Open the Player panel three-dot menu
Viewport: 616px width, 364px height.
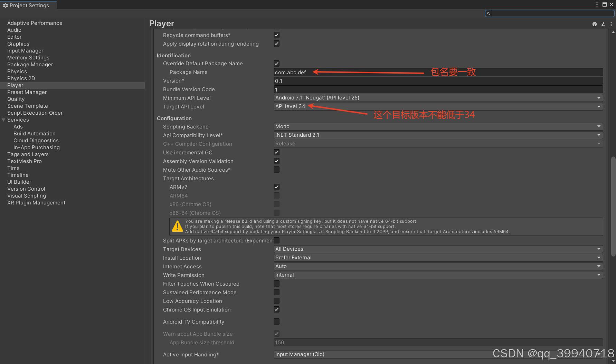pyautogui.click(x=611, y=24)
